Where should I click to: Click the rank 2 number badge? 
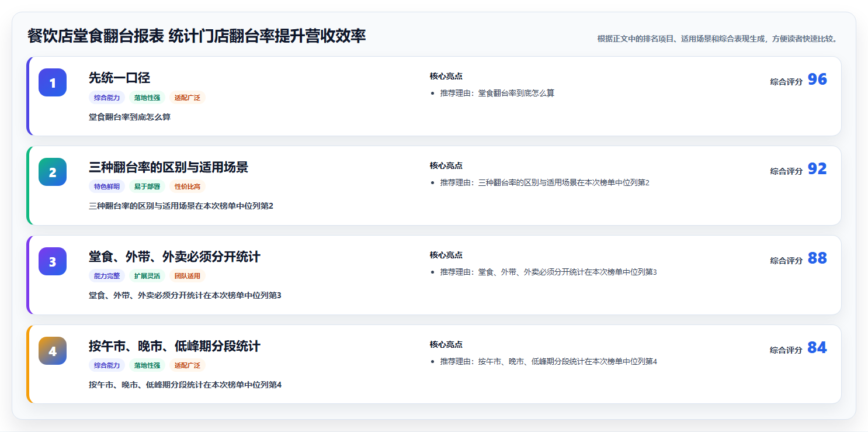point(53,172)
